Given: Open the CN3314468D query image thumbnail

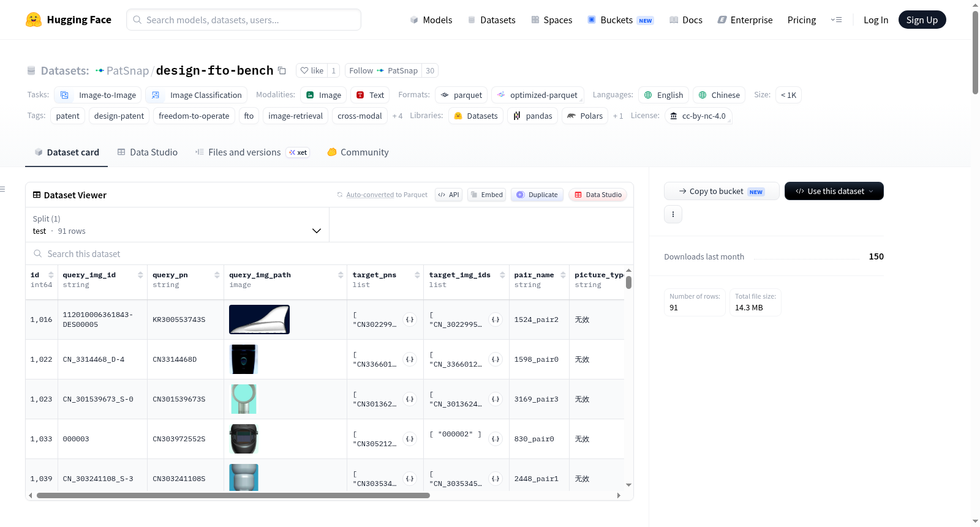Looking at the screenshot, I should tap(244, 359).
